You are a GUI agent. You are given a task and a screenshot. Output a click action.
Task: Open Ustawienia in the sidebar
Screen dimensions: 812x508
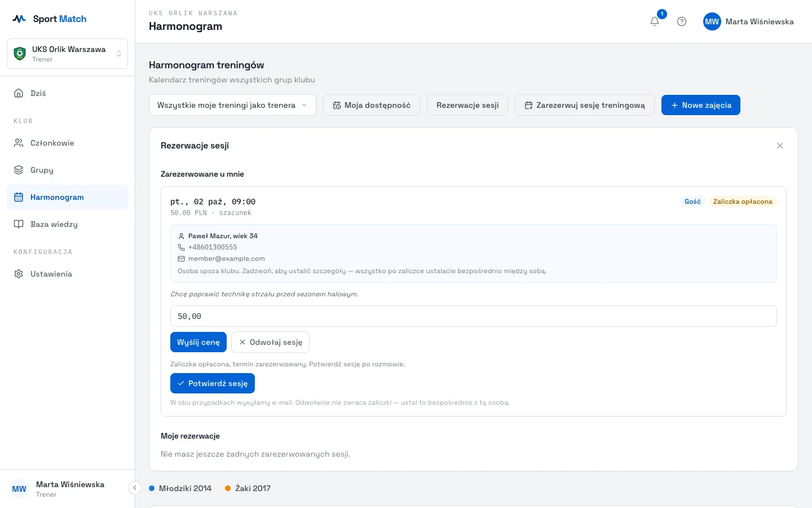point(68,274)
